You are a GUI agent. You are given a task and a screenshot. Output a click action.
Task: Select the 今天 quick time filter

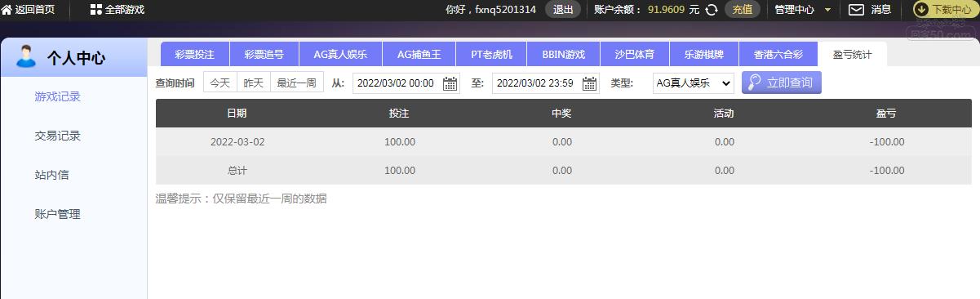point(220,83)
